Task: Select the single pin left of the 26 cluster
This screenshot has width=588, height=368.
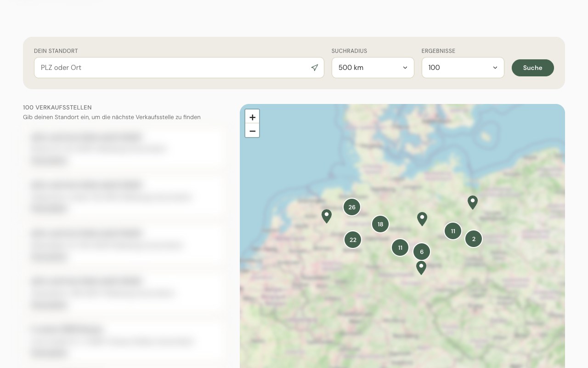Action: [x=327, y=216]
